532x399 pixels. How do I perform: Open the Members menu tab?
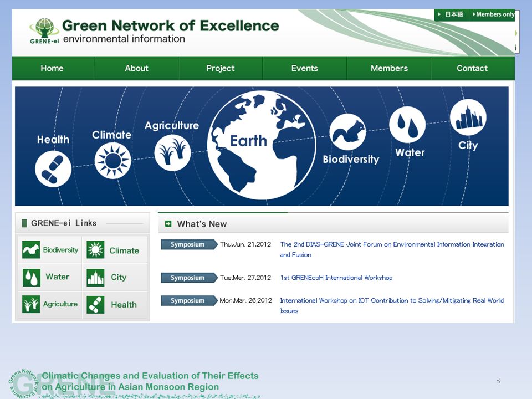(389, 68)
